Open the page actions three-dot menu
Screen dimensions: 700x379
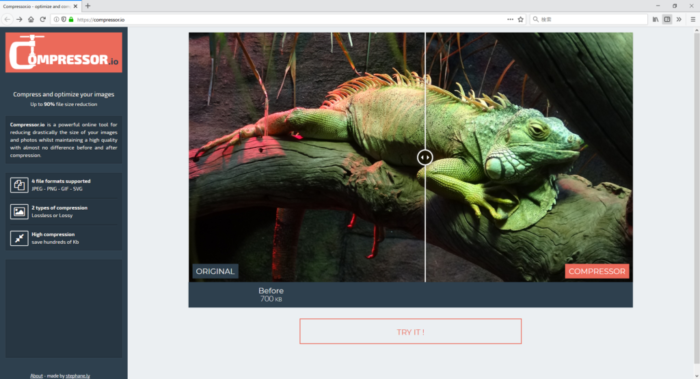[x=510, y=19]
